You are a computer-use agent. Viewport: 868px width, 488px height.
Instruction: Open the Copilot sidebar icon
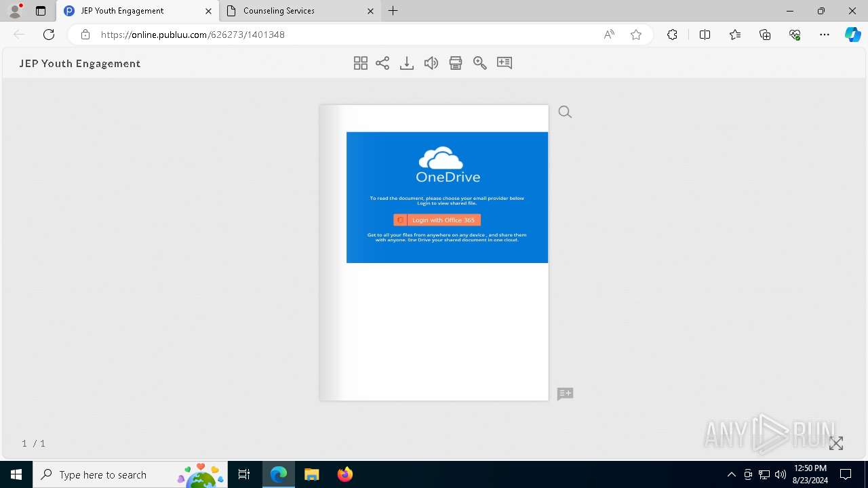coord(852,35)
